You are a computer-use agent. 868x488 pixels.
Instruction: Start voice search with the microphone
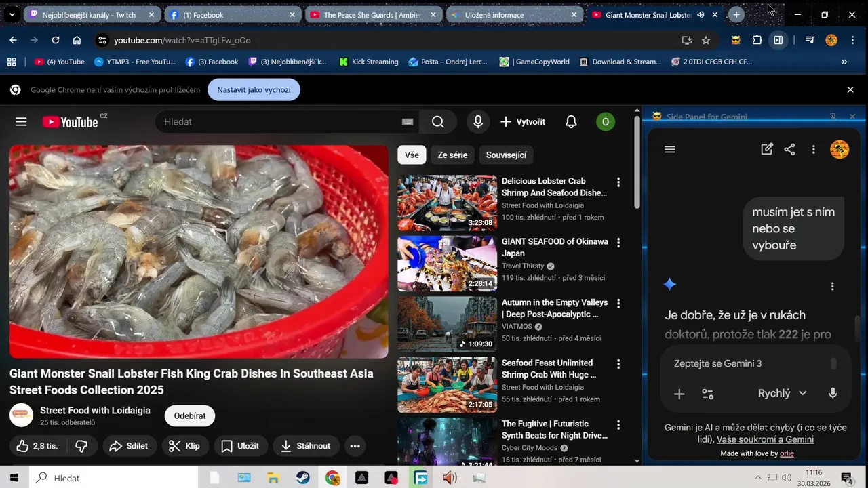click(478, 122)
